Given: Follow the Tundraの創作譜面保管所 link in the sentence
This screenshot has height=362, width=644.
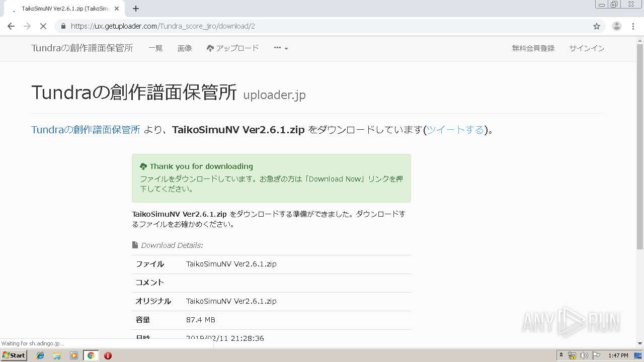Looking at the screenshot, I should coord(86,130).
